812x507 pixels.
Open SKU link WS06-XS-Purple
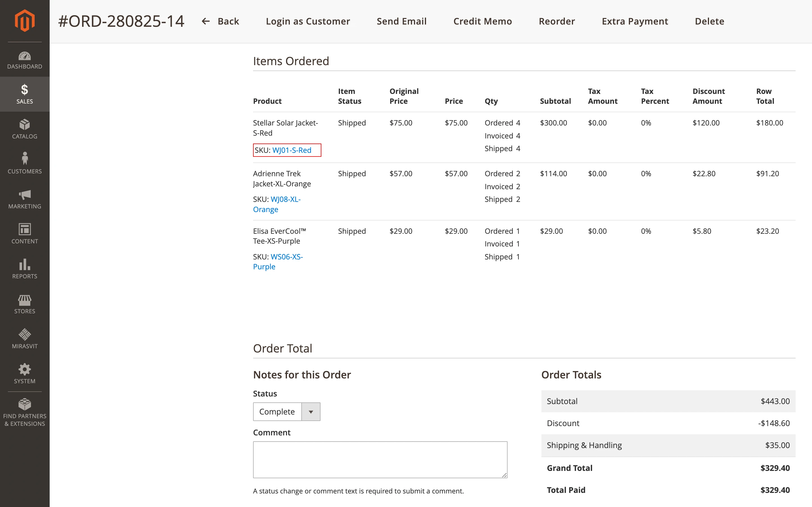pyautogui.click(x=286, y=257)
